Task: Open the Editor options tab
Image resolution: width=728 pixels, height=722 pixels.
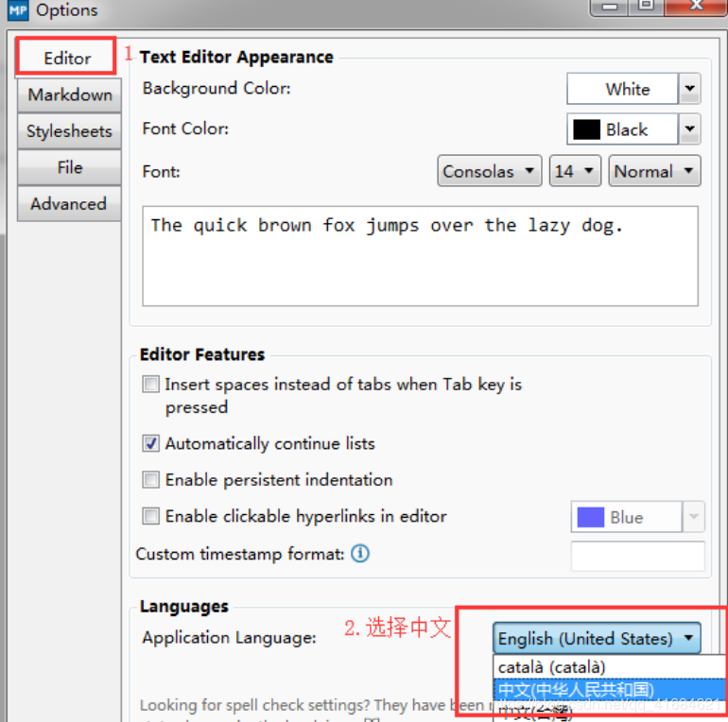Action: pos(67,58)
